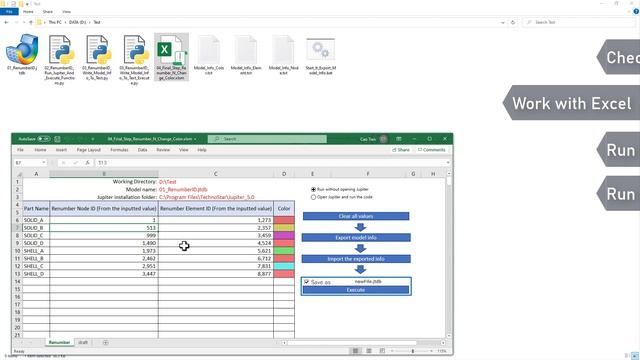Open the Excel file name dropdown in title bar
This screenshot has height=360, width=640.
click(195, 139)
